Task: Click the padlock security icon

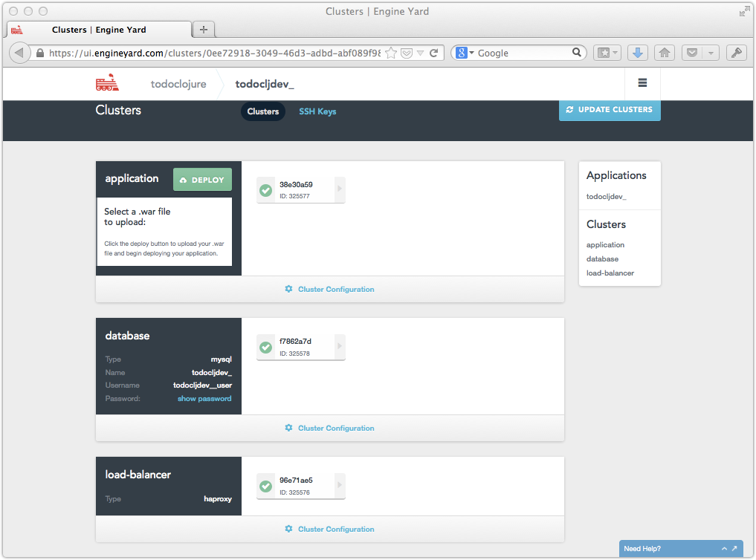Action: point(40,53)
